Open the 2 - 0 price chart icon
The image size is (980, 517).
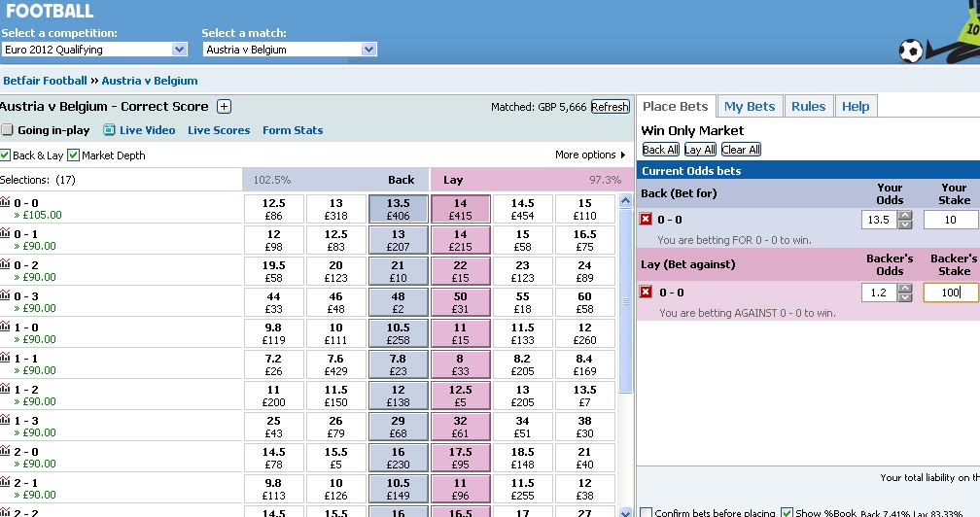[5, 451]
